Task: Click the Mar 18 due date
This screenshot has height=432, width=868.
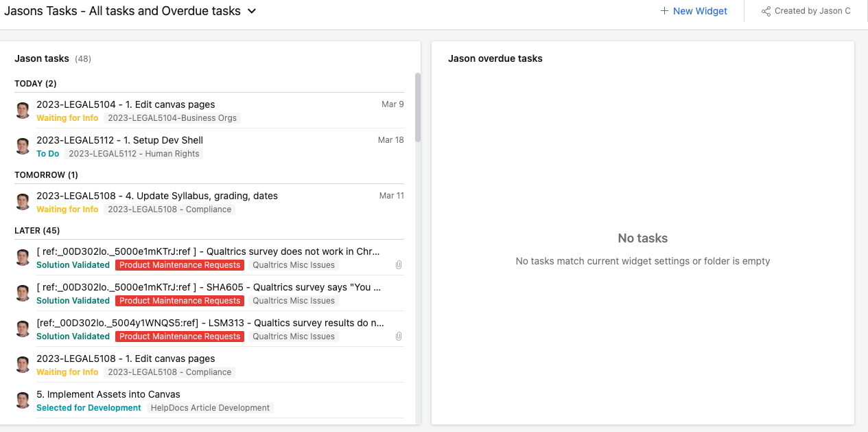Action: [391, 140]
